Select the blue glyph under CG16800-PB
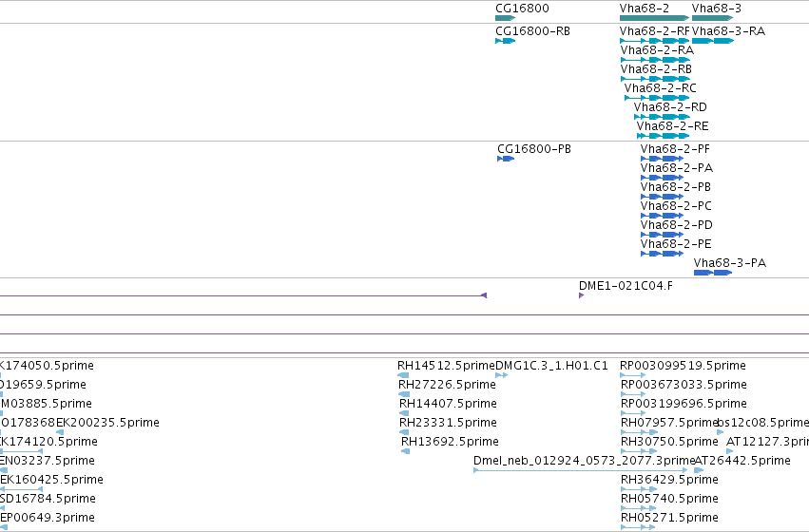This screenshot has width=809, height=532. point(506,159)
